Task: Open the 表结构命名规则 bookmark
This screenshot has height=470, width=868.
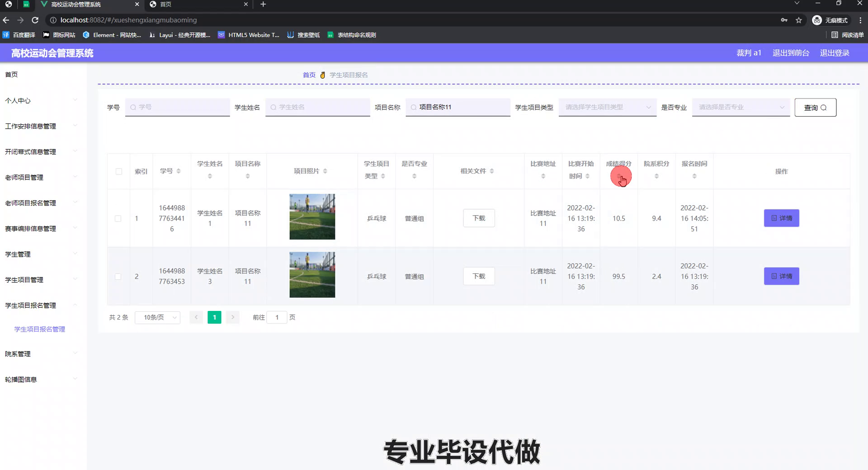Action: pyautogui.click(x=352, y=35)
